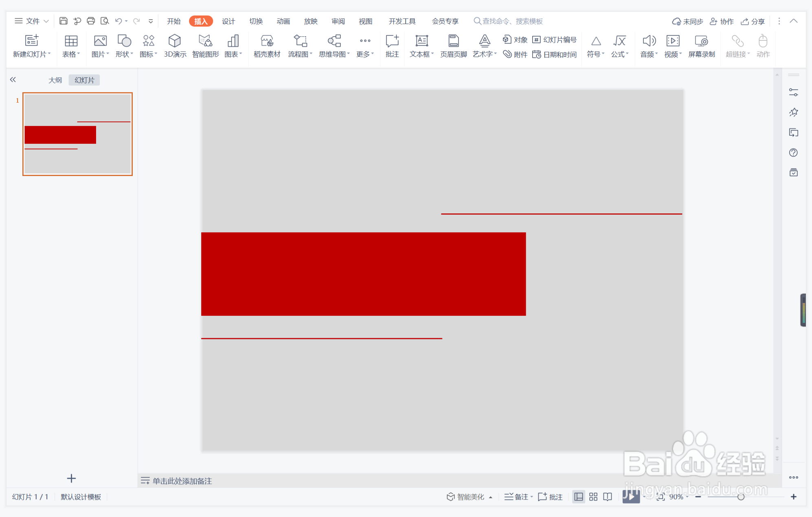This screenshot has width=812, height=517.
Task: Open the slideshow play options arrow
Action: 644,497
